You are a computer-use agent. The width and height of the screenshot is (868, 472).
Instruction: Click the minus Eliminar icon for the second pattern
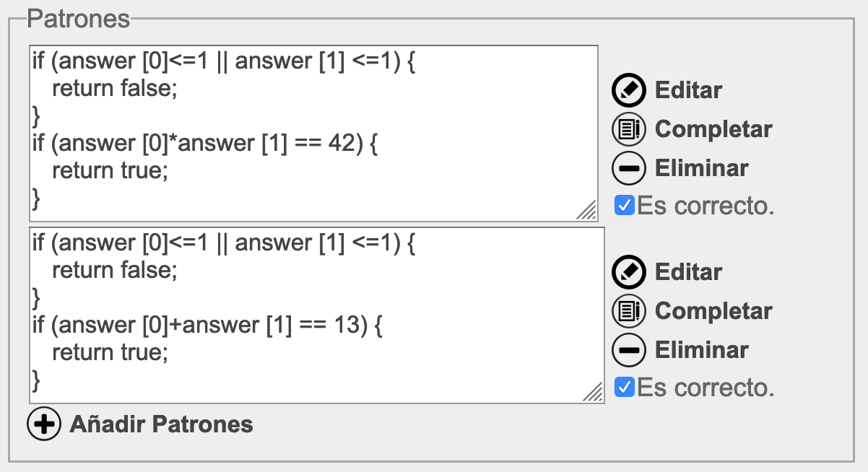628,350
